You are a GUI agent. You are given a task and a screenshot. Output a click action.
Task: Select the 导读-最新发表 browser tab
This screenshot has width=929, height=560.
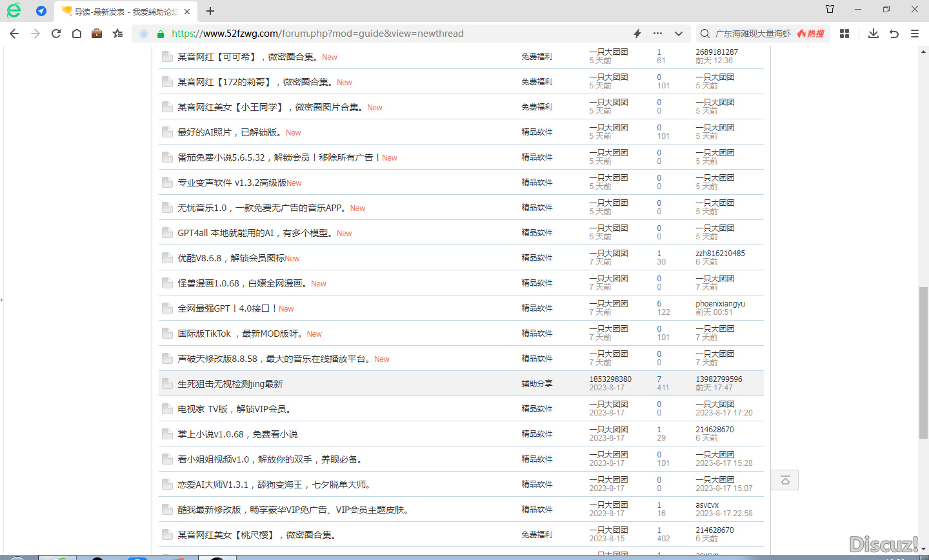[x=126, y=12]
